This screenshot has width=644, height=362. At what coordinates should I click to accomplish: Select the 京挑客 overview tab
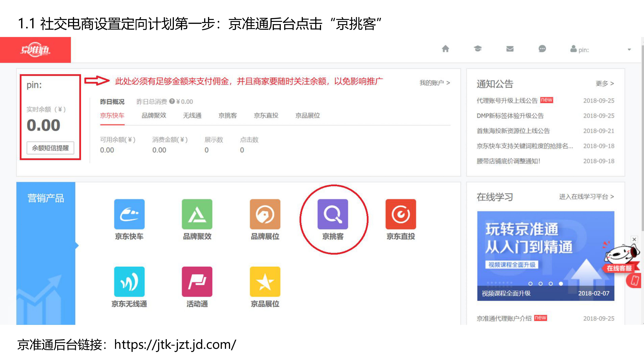[227, 115]
